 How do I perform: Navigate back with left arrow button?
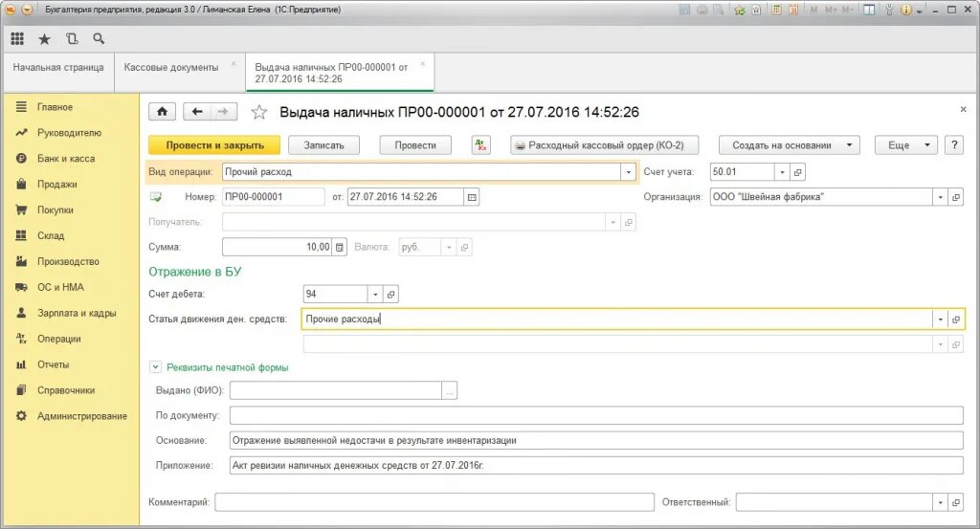pos(197,112)
